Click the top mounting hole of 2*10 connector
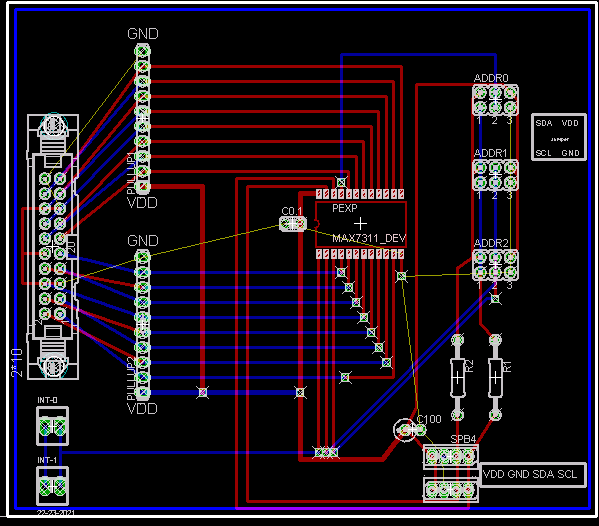599x526 pixels. pyautogui.click(x=53, y=125)
